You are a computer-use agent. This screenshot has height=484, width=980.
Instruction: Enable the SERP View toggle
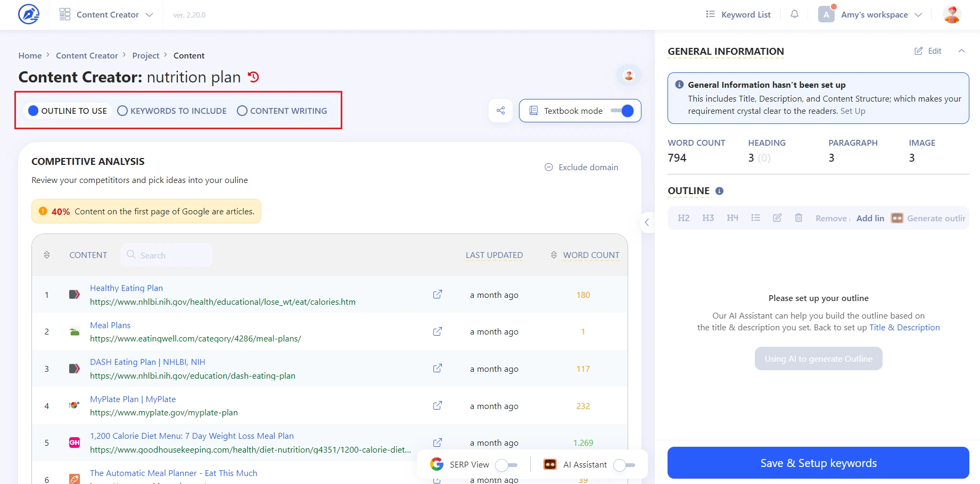(x=506, y=465)
